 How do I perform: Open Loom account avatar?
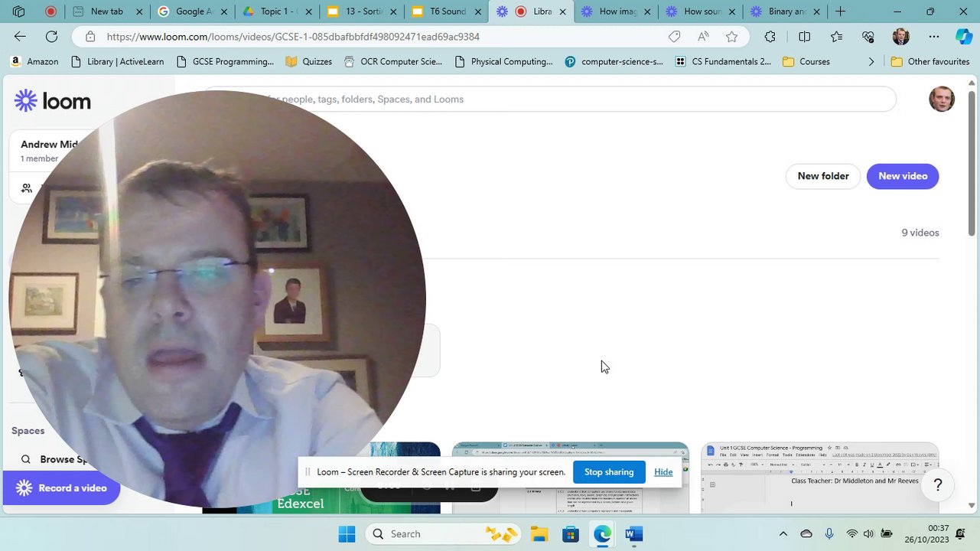[942, 99]
